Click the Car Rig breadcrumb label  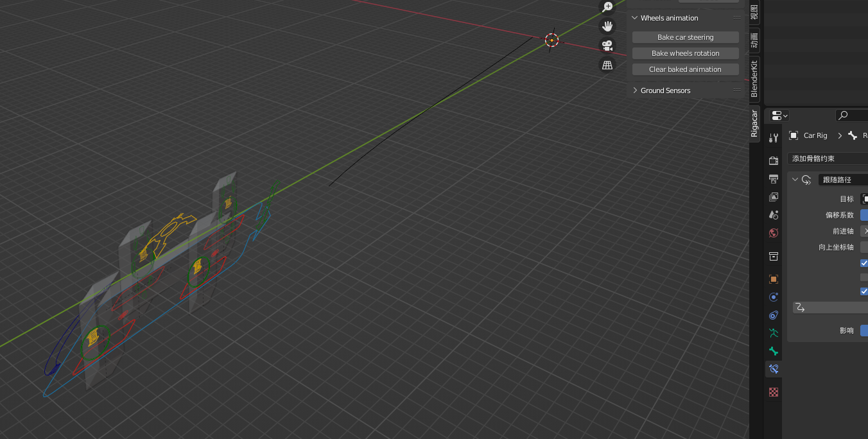coord(815,135)
